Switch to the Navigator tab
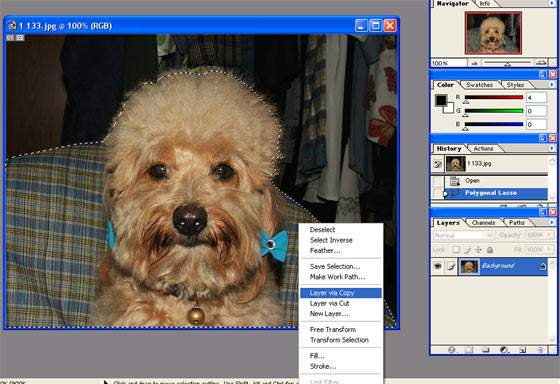560x384 pixels. [x=452, y=4]
